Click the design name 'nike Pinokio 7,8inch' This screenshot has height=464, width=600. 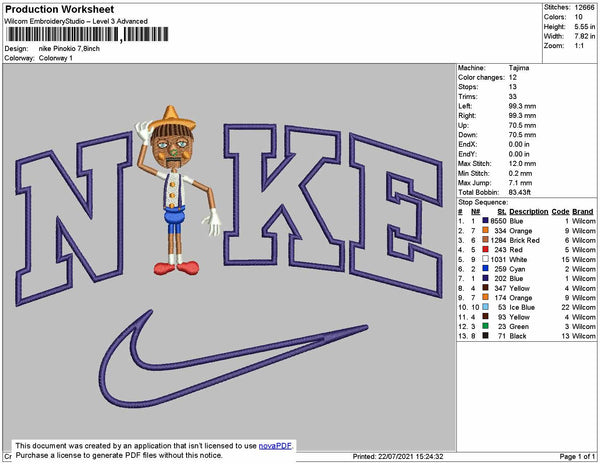pyautogui.click(x=69, y=49)
